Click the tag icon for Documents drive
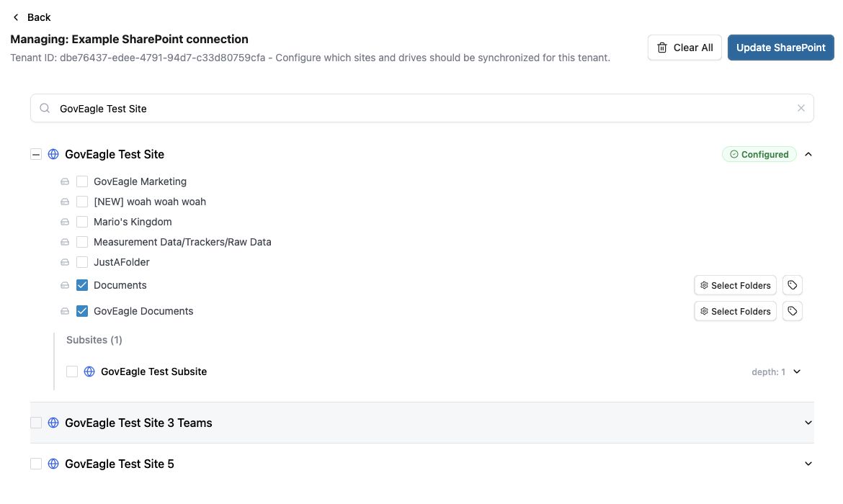The height and width of the screenshot is (504, 843). pyautogui.click(x=792, y=285)
